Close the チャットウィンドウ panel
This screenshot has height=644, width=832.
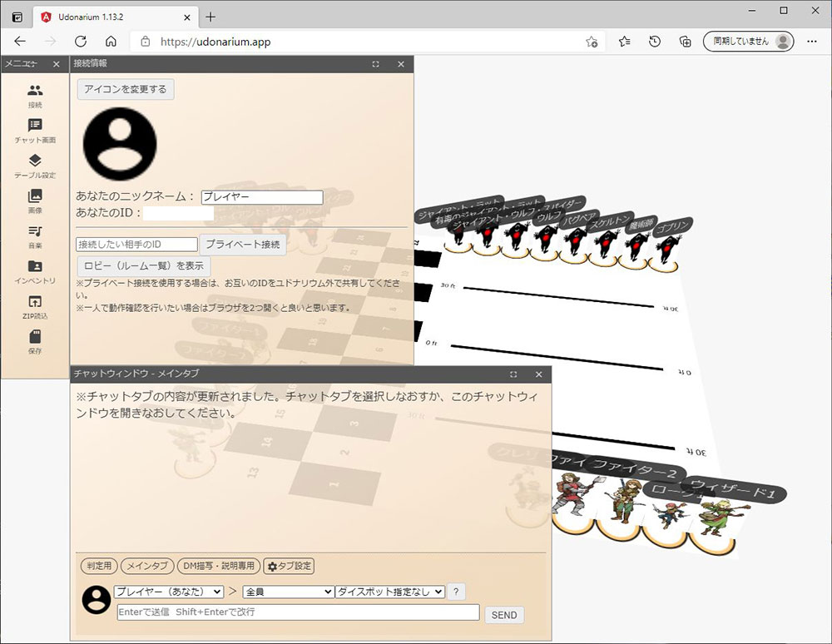coord(538,374)
